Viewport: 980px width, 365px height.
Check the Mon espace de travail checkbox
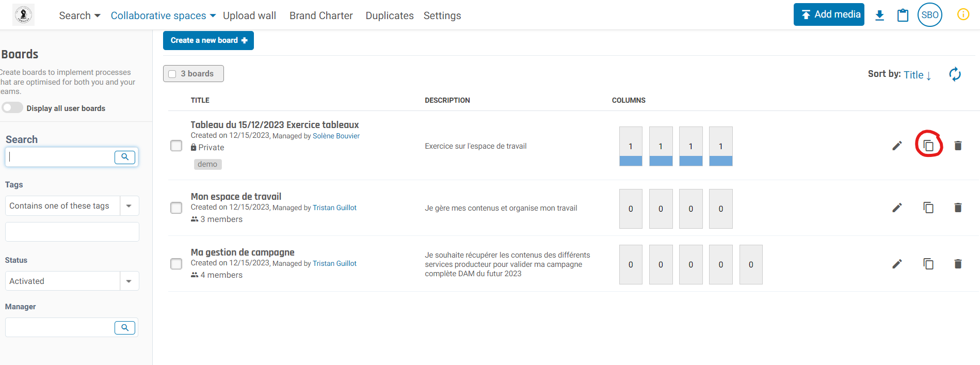tap(176, 208)
